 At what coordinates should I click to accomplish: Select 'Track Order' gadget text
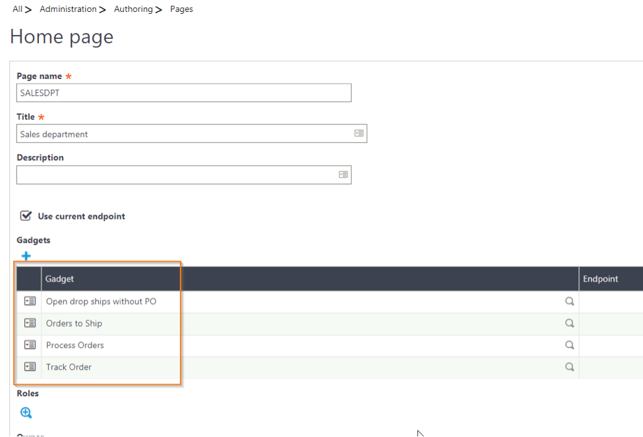tap(68, 366)
